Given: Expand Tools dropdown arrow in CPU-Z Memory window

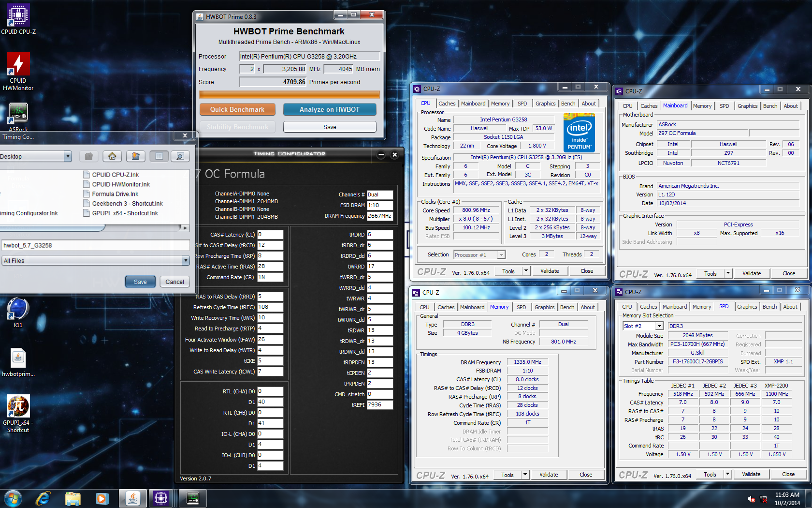Looking at the screenshot, I should click(525, 475).
